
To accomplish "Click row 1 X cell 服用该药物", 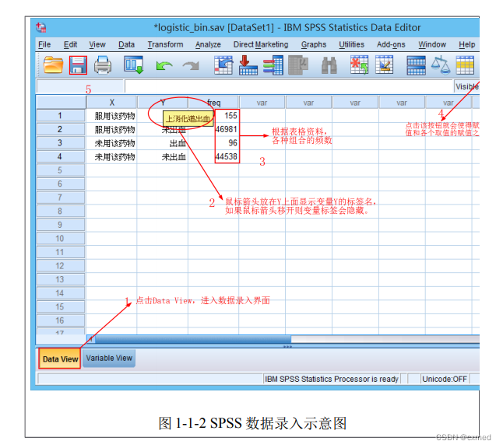I will pos(111,116).
